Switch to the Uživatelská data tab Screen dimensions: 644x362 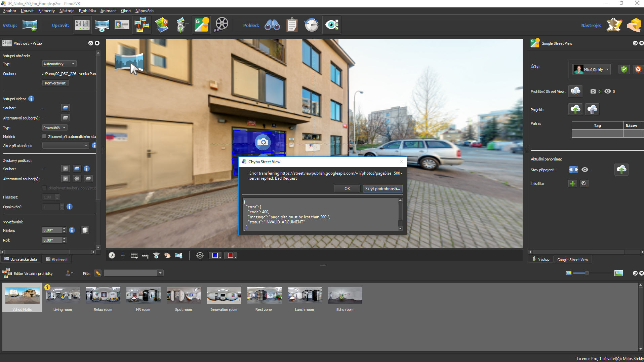tap(21, 259)
